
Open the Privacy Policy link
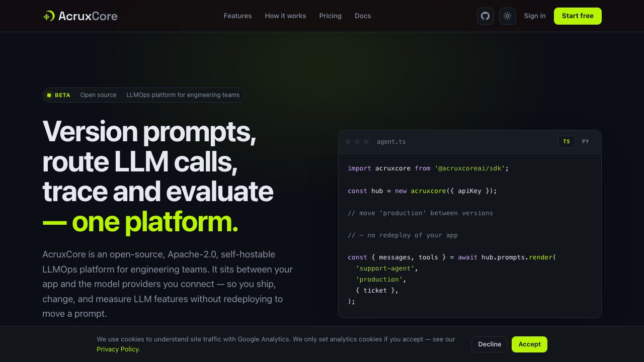tap(118, 349)
